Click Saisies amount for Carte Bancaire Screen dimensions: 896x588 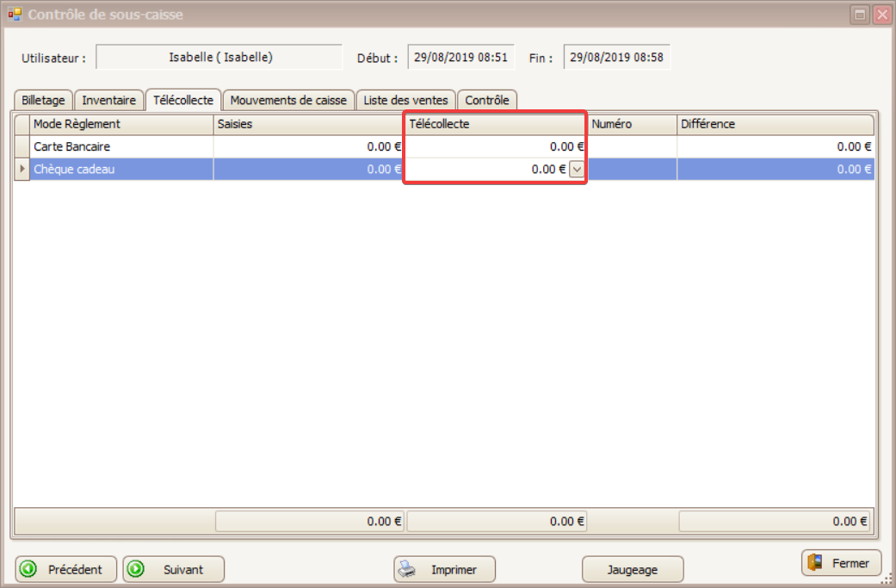tap(309, 147)
